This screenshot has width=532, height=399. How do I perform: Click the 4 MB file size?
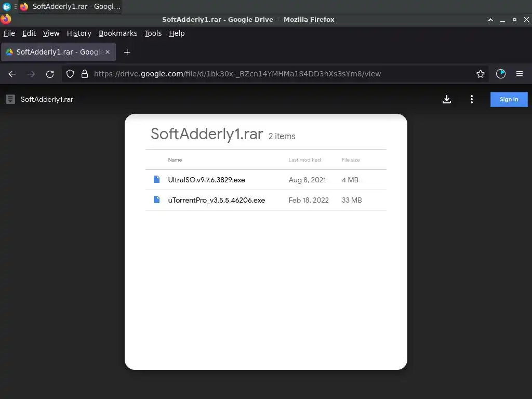(350, 180)
